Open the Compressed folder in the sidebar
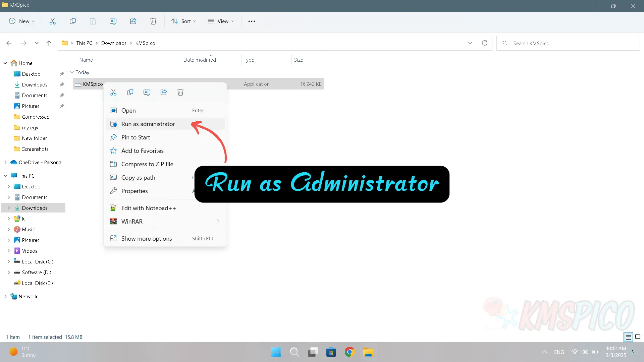Viewport: 644px width, 362px height. [36, 117]
